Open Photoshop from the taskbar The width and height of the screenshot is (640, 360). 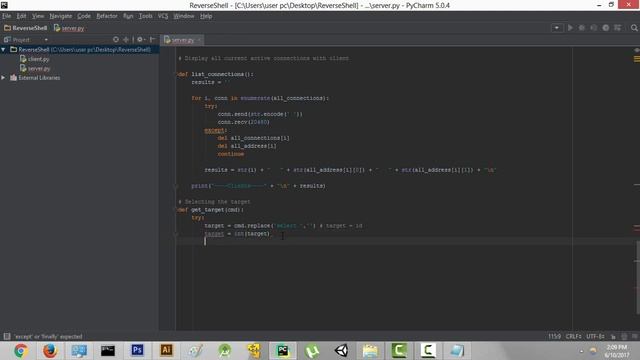pos(137,351)
